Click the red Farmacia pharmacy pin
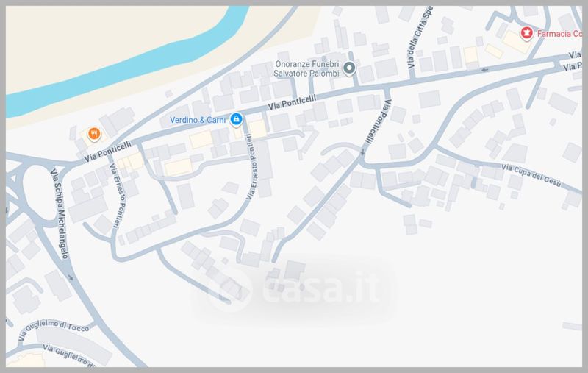This screenshot has height=373, width=588. 527,33
